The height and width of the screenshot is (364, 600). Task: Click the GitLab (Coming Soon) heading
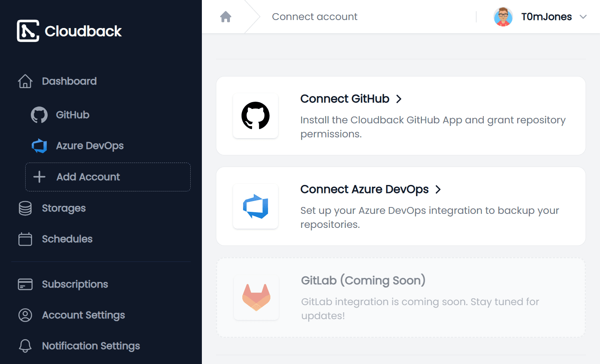pyautogui.click(x=363, y=281)
